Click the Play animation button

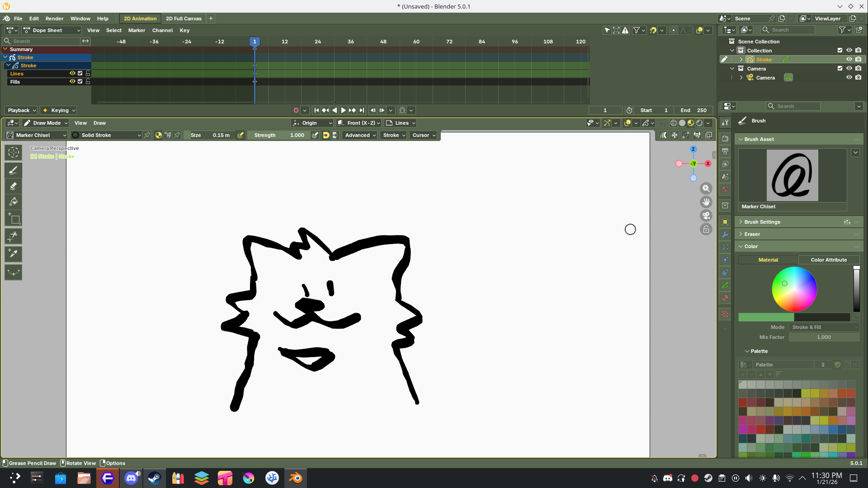[344, 110]
